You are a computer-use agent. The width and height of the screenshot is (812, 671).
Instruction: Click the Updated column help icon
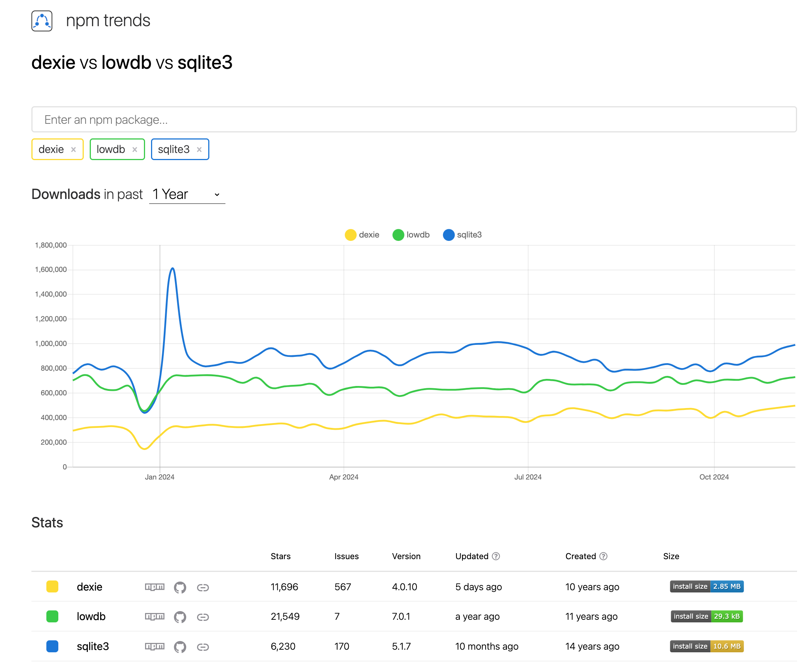pyautogui.click(x=496, y=556)
